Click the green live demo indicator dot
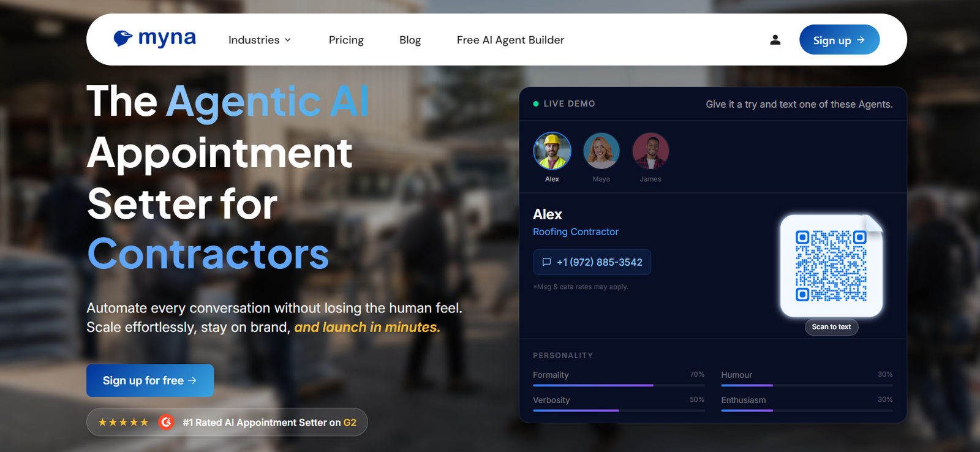The height and width of the screenshot is (452, 980). (536, 104)
